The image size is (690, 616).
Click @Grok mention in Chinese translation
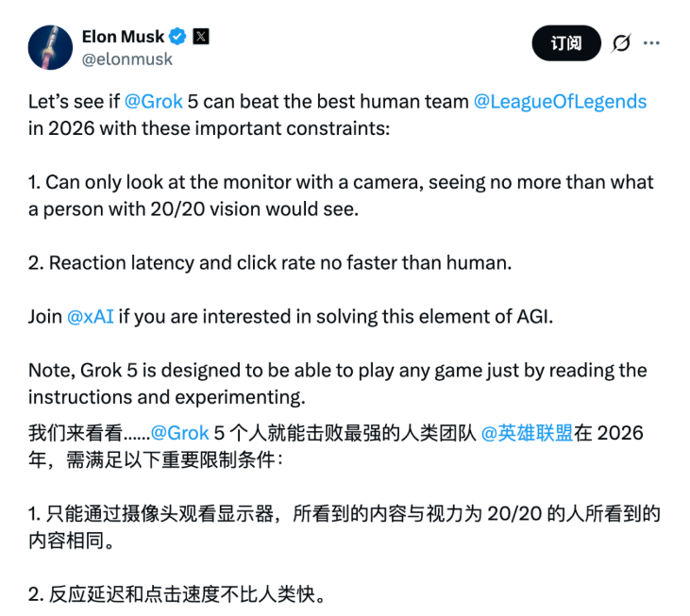[x=180, y=433]
